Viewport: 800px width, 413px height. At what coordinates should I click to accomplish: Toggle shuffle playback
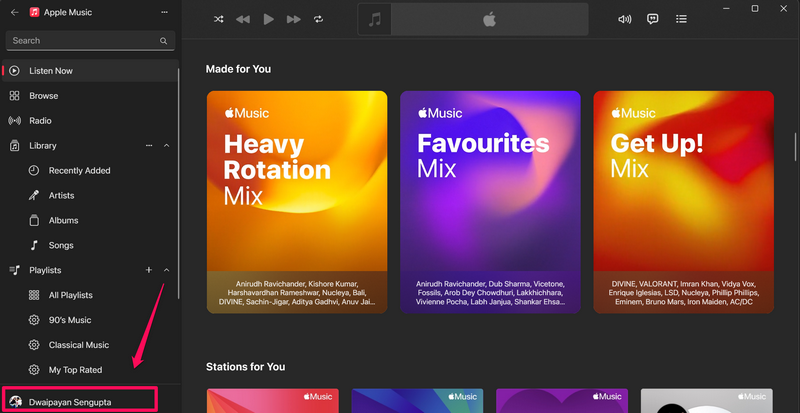218,19
